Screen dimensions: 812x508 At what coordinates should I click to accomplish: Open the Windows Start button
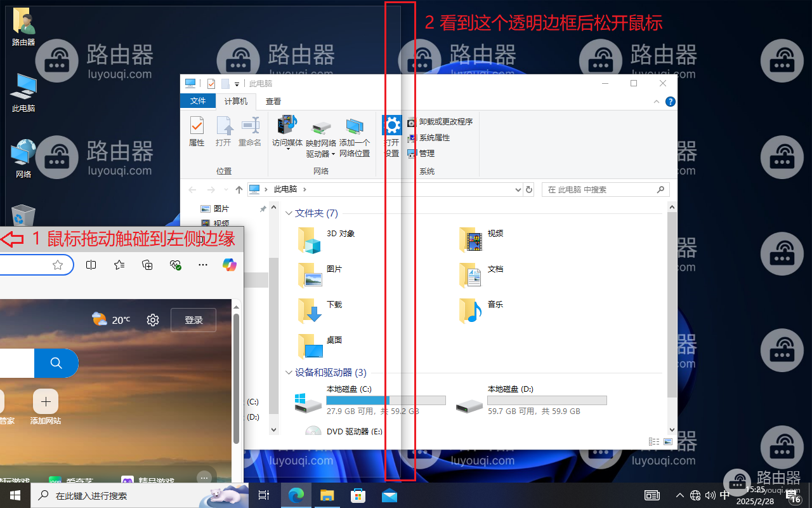(15, 495)
